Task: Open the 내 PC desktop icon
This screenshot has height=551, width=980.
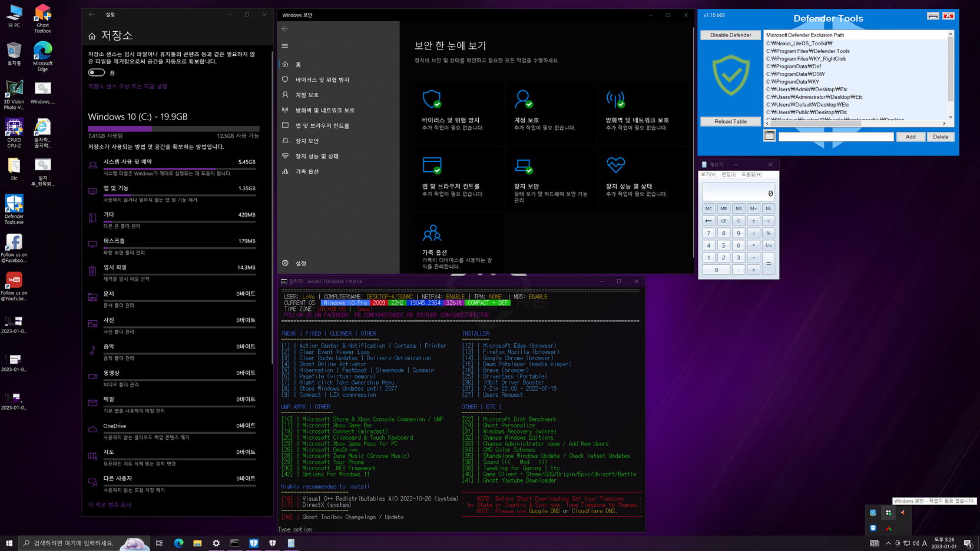Action: click(x=14, y=16)
